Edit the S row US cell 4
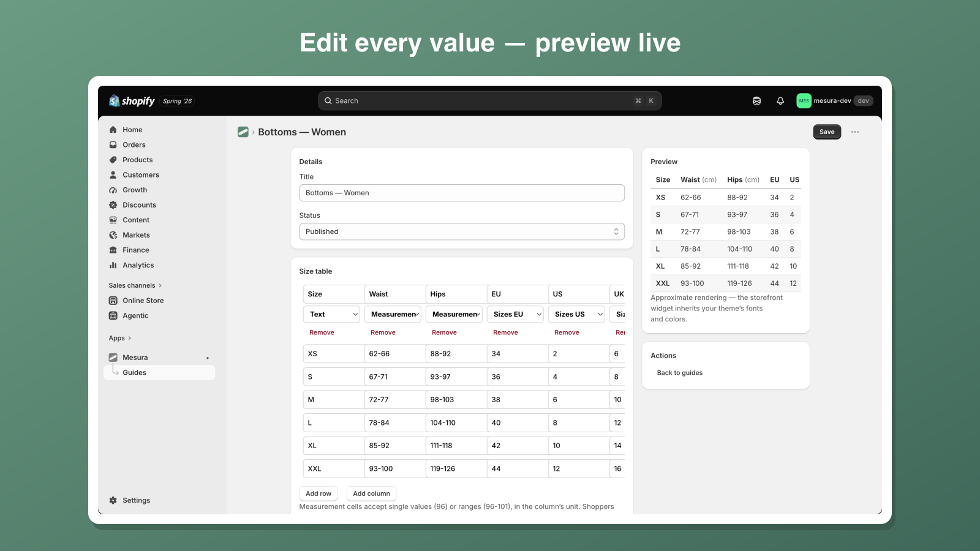Viewport: 980px width, 551px height. (578, 377)
